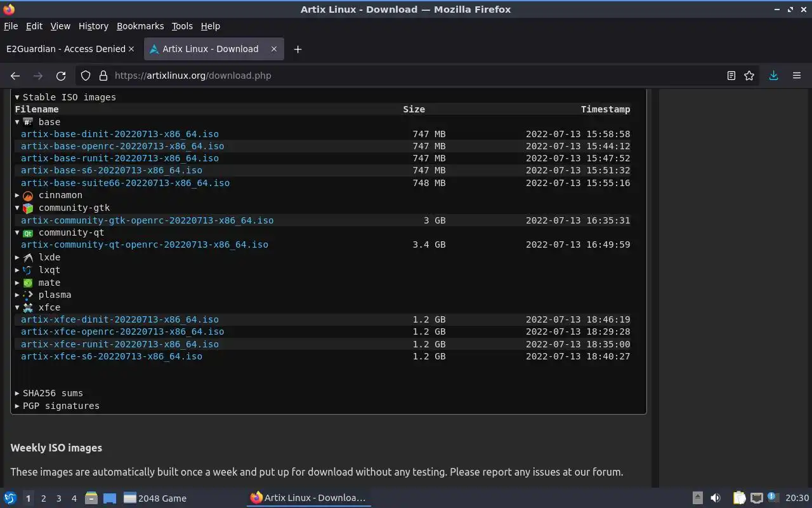Open the Bookmarks menu
The height and width of the screenshot is (508, 812).
click(x=140, y=26)
